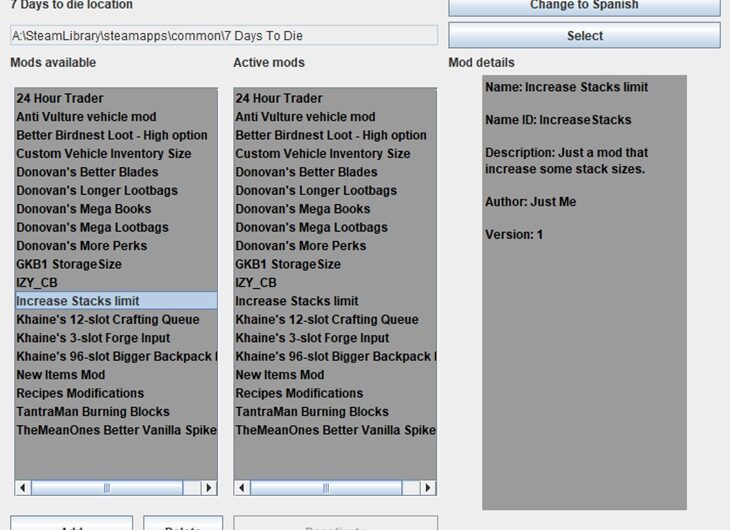730x530 pixels.
Task: Click left scroll arrow under Active mods
Action: [242, 488]
